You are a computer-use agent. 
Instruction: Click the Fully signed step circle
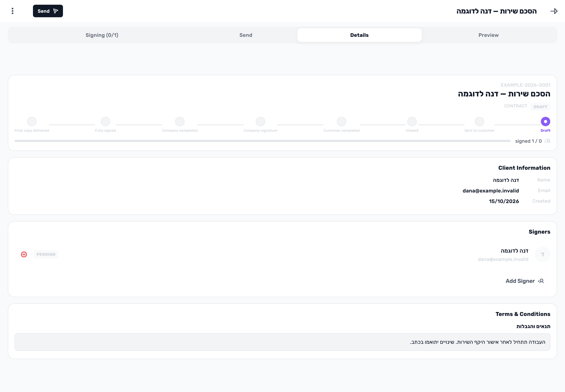click(106, 121)
